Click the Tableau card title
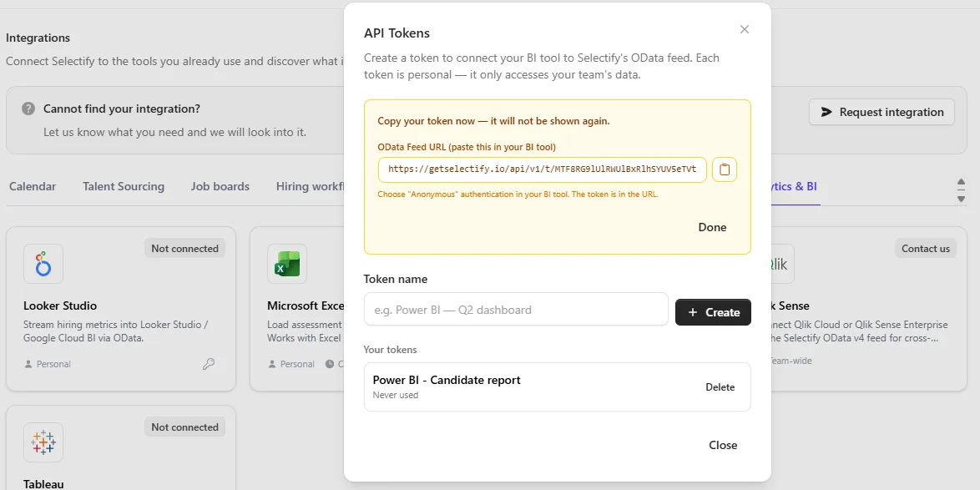 tap(43, 484)
